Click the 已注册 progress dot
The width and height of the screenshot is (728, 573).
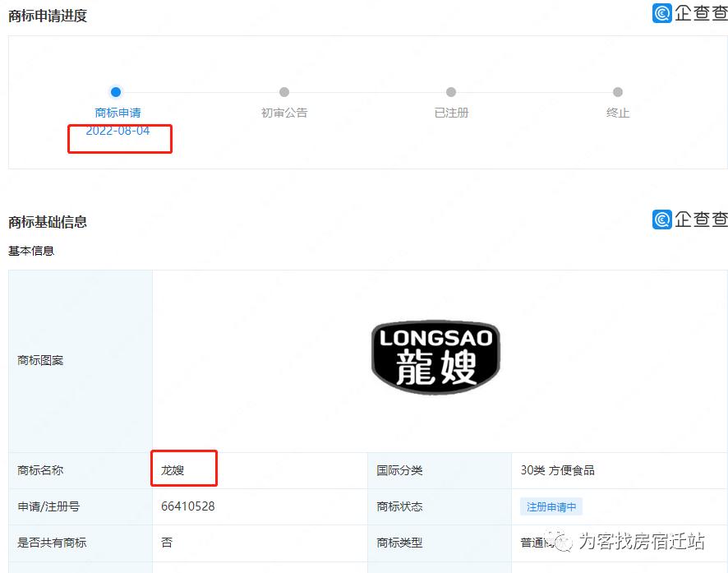tap(451, 92)
